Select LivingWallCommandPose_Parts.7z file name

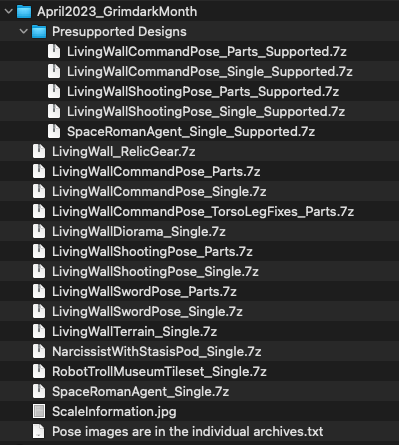click(x=156, y=172)
